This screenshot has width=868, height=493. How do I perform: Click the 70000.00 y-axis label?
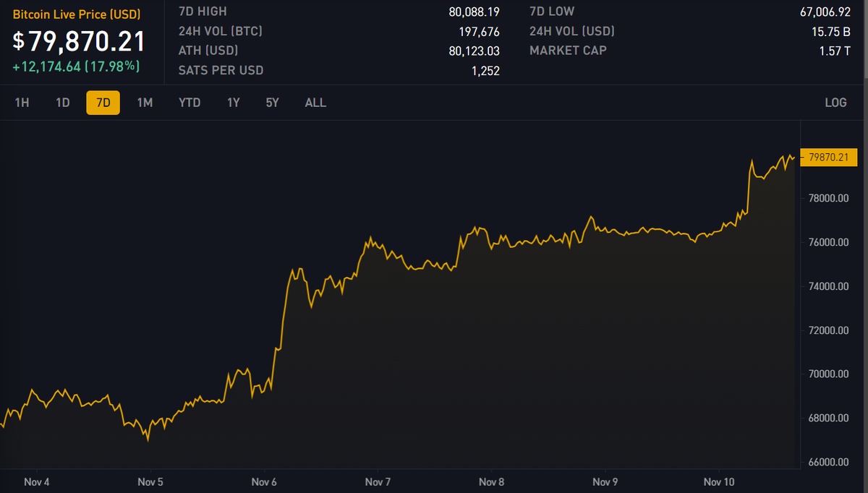click(x=829, y=374)
